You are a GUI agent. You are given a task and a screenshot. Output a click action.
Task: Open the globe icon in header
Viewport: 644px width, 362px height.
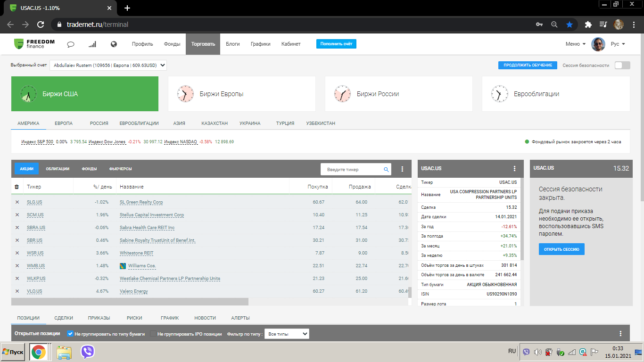point(114,44)
